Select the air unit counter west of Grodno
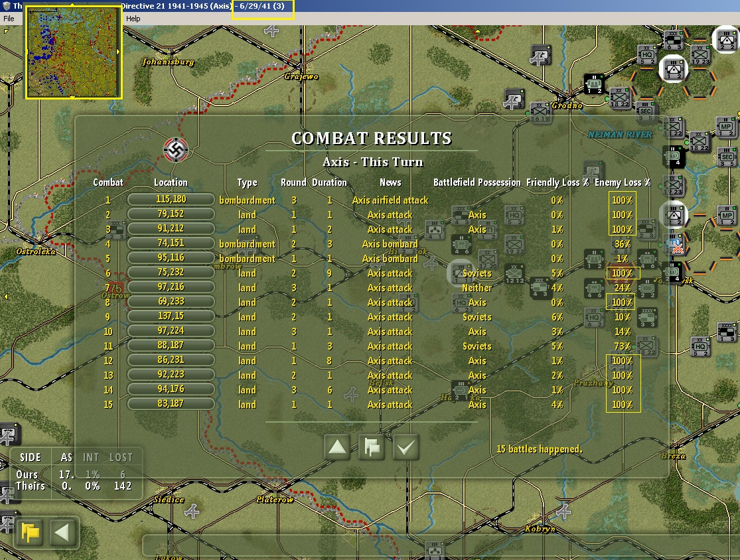This screenshot has width=740, height=560. point(514,99)
